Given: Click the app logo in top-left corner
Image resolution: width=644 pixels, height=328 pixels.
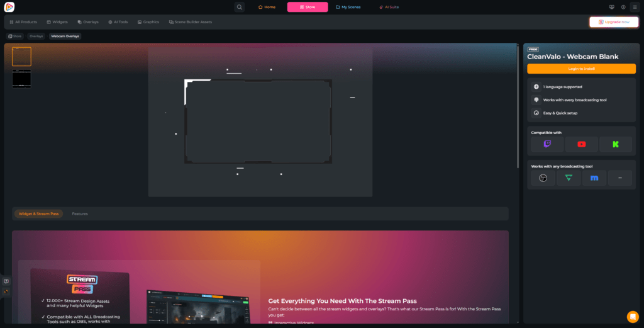Looking at the screenshot, I should coord(9,7).
